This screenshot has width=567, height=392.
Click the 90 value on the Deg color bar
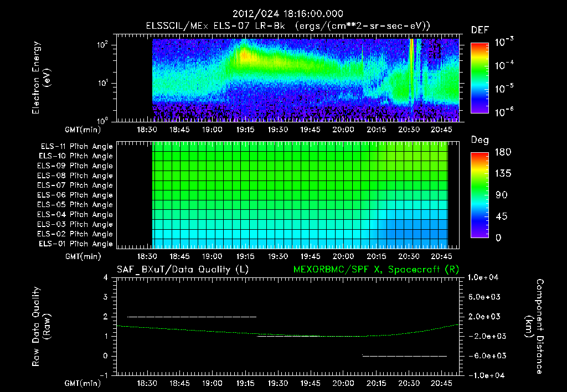pos(502,195)
